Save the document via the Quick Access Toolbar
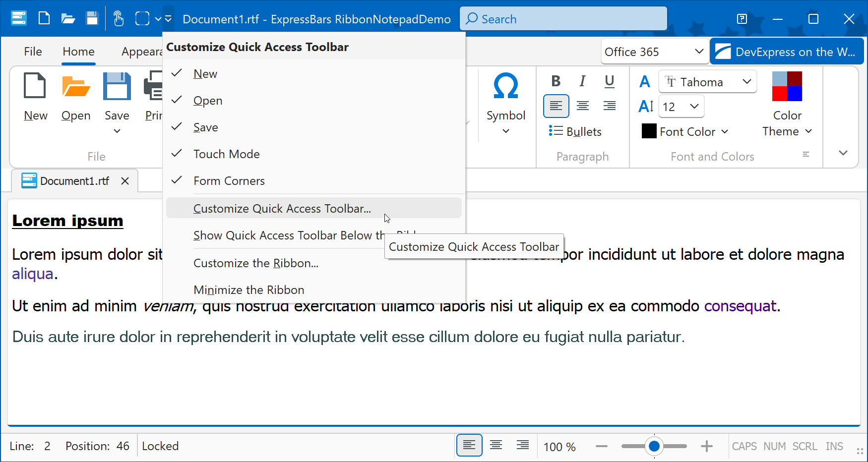Screen dimensions: 868x462 [x=92, y=18]
